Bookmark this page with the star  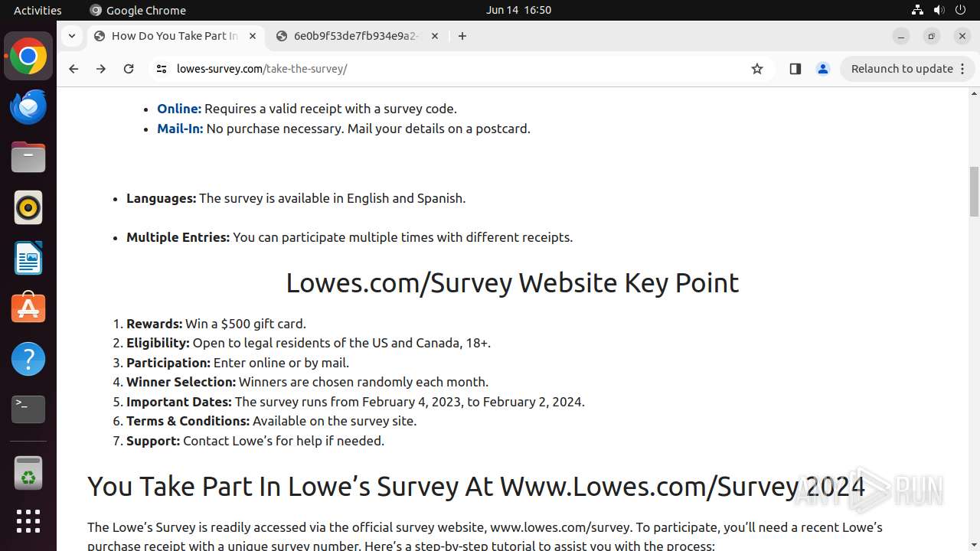757,69
